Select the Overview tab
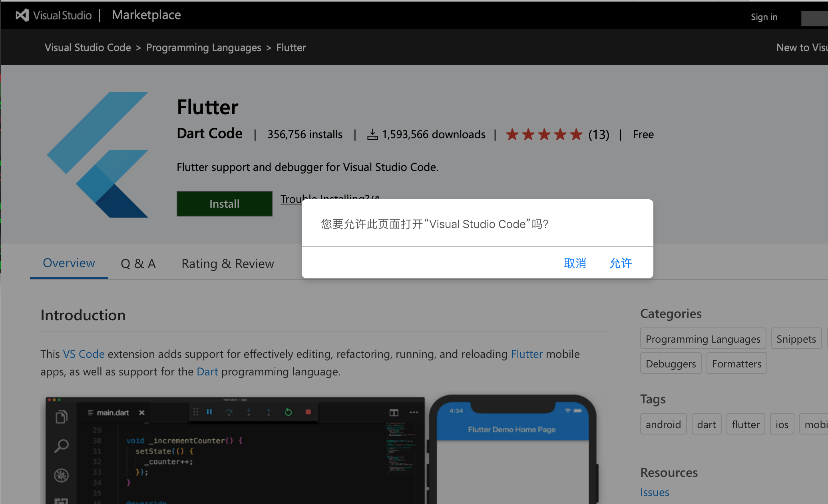The height and width of the screenshot is (504, 828). (69, 263)
